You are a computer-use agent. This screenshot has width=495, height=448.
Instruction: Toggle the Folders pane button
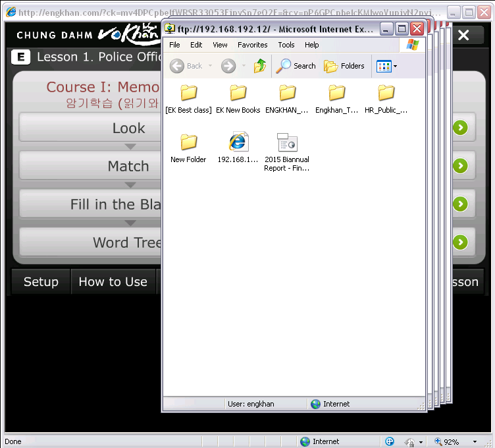tap(344, 66)
